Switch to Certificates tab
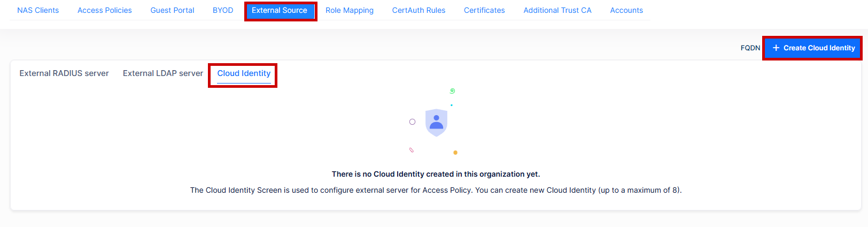This screenshot has width=868, height=227. pos(484,10)
